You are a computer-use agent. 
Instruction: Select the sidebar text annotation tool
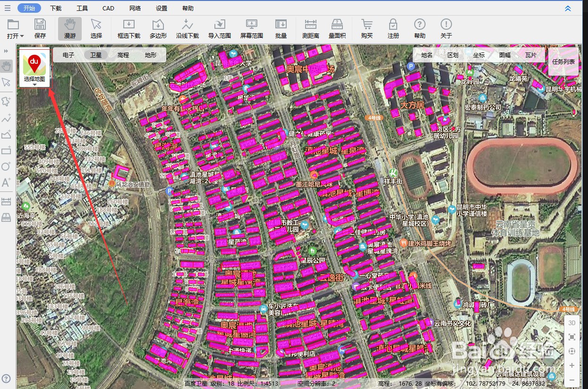(7, 182)
